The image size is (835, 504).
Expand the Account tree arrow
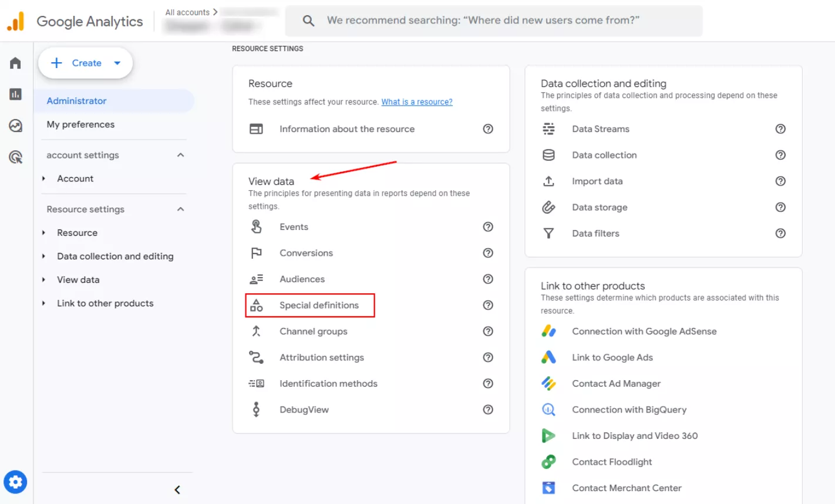pyautogui.click(x=43, y=178)
